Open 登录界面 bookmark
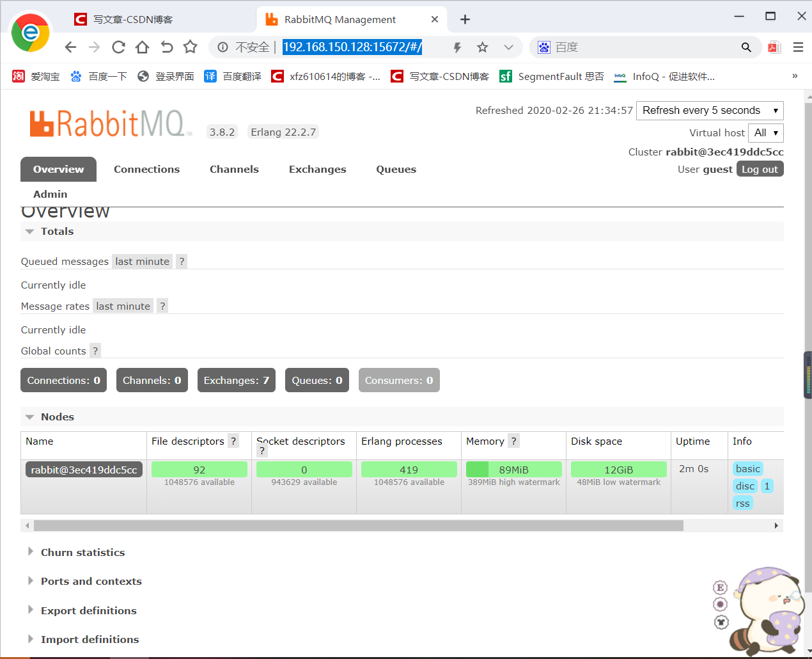The width and height of the screenshot is (812, 659). 166,76
